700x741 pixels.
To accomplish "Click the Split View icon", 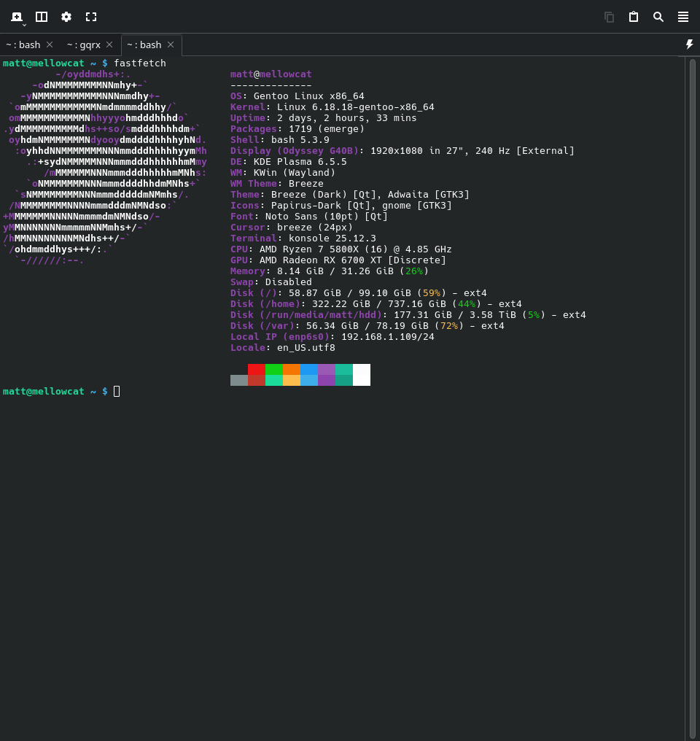I will click(42, 17).
